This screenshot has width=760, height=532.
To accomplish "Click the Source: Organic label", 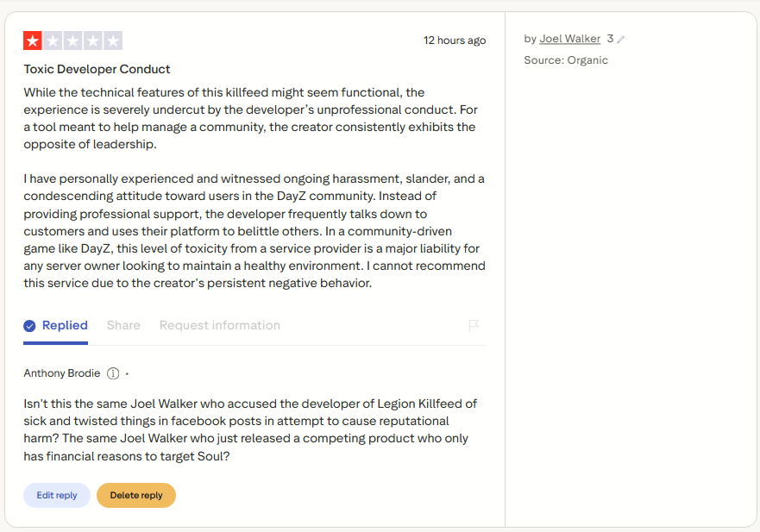I will tap(566, 60).
